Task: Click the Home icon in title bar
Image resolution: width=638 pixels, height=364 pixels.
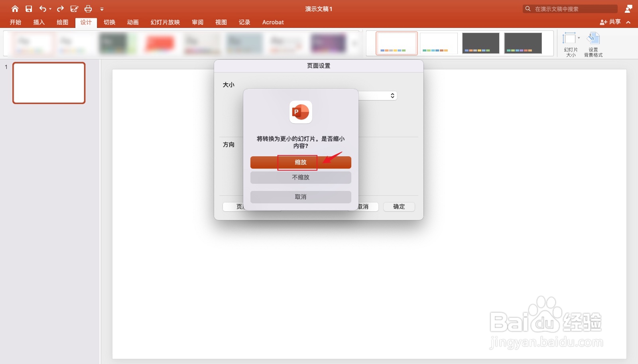Action: coord(15,9)
